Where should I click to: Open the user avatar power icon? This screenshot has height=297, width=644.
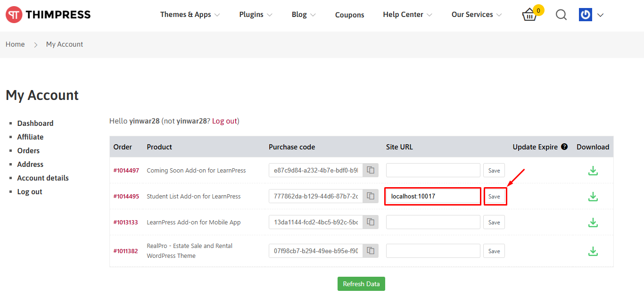[x=586, y=15]
